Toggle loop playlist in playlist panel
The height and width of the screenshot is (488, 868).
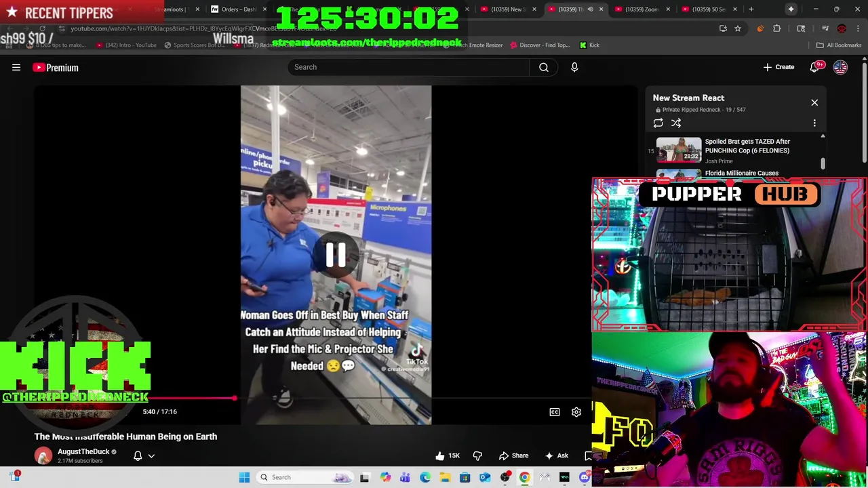pos(658,123)
